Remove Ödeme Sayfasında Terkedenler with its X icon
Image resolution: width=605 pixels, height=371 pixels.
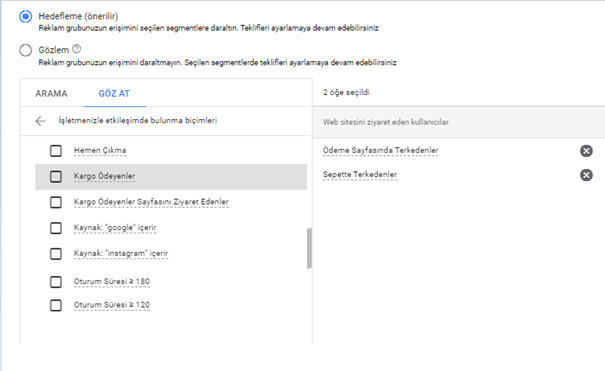click(x=586, y=151)
